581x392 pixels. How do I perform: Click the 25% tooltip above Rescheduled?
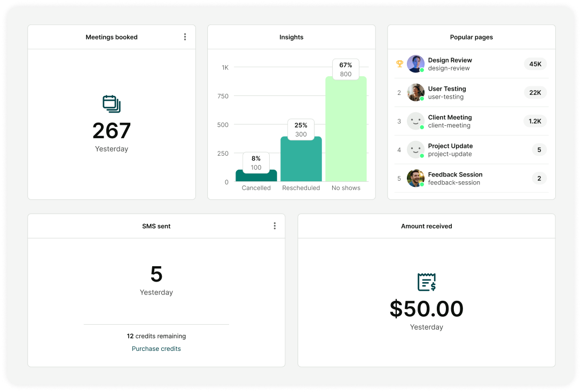point(301,130)
